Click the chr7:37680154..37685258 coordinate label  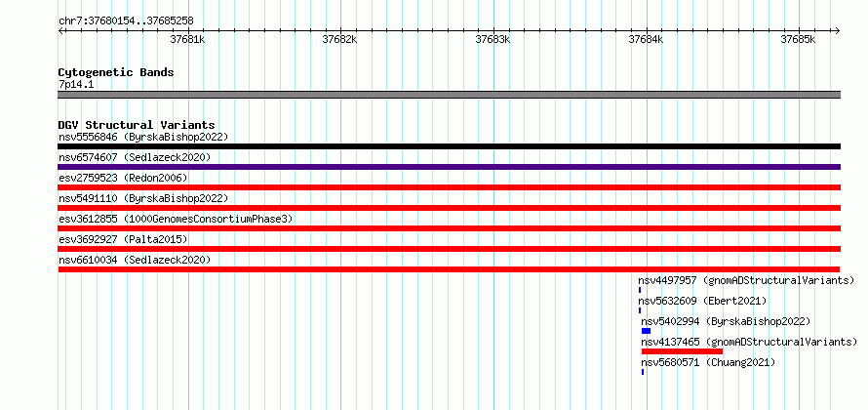126,21
